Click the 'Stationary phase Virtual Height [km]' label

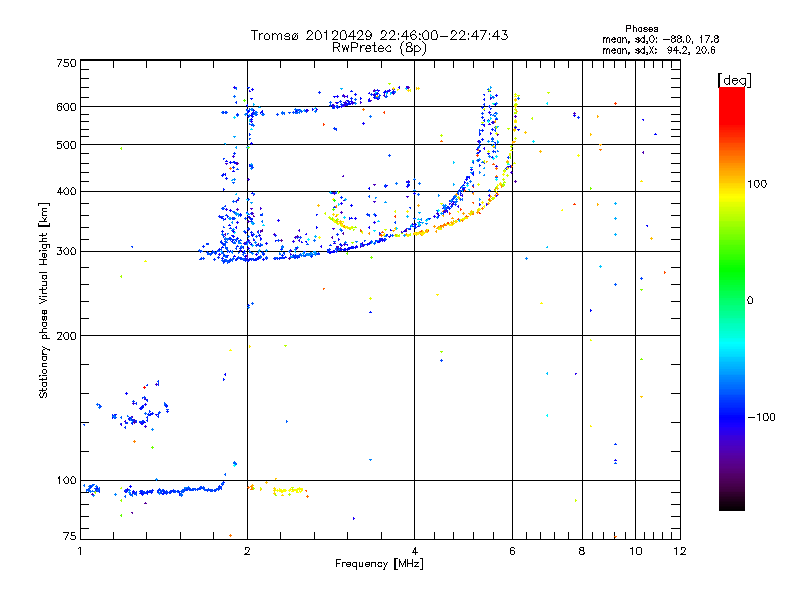point(44,300)
